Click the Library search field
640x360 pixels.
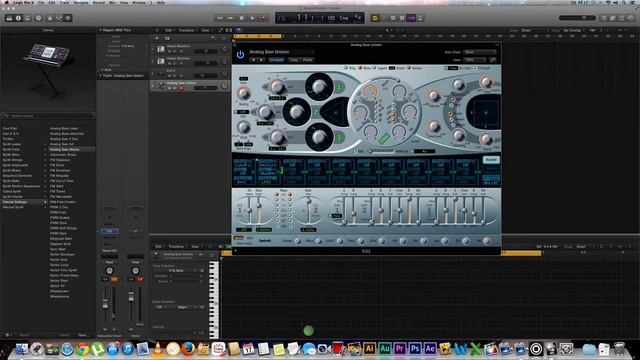click(x=48, y=116)
